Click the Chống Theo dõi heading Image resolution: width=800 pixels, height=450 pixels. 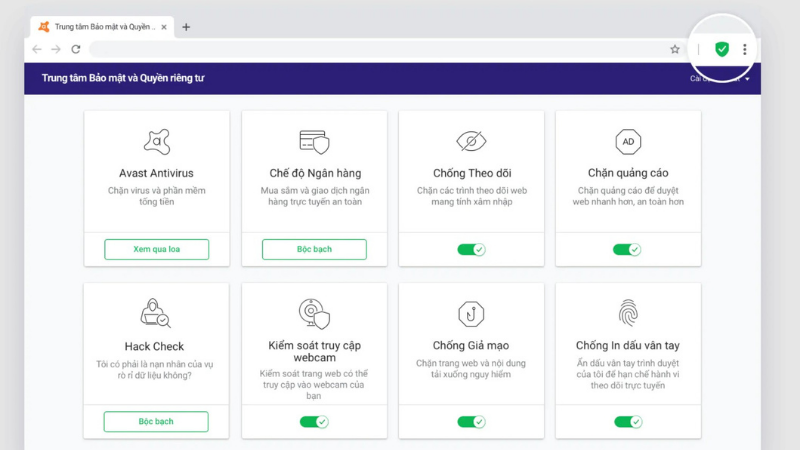pos(472,173)
